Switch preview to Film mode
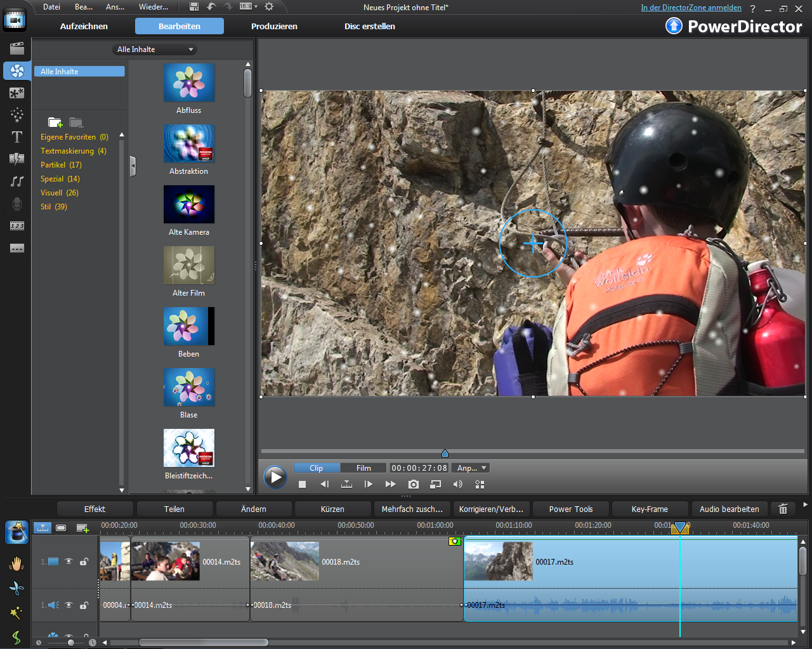This screenshot has width=812, height=649. pyautogui.click(x=363, y=468)
